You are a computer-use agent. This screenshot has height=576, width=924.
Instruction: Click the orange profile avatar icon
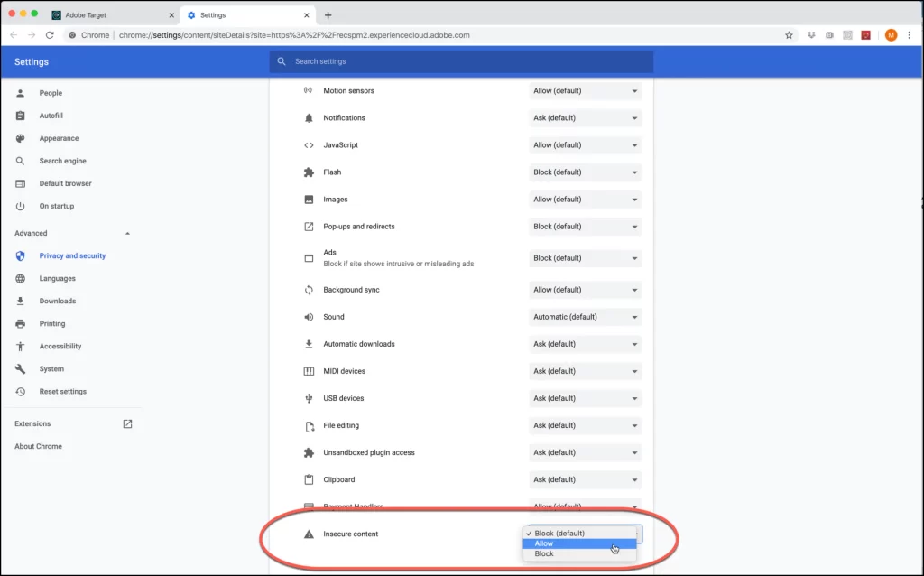[891, 35]
